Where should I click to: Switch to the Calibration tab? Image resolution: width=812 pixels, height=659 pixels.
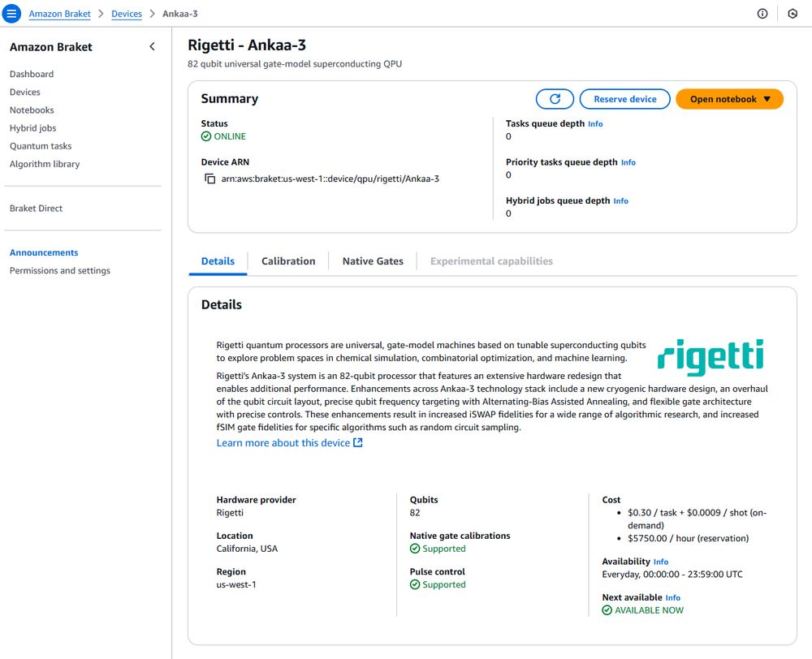(x=288, y=261)
